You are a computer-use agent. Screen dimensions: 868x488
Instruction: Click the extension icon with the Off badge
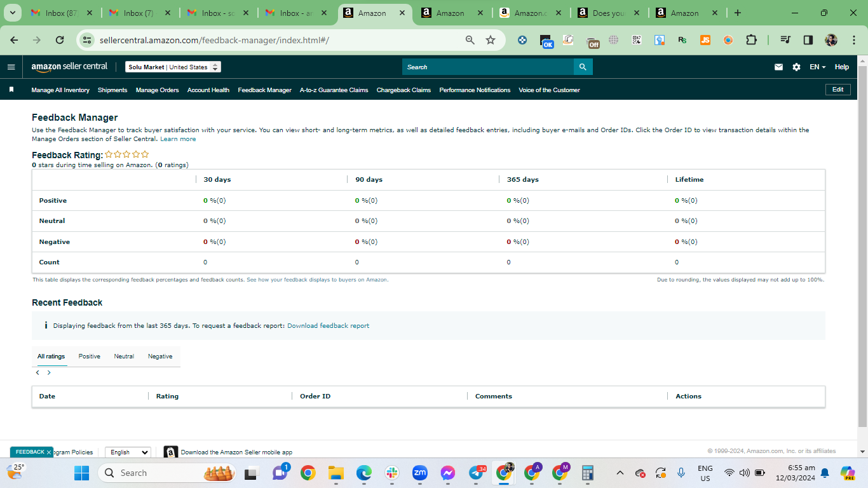tap(592, 41)
